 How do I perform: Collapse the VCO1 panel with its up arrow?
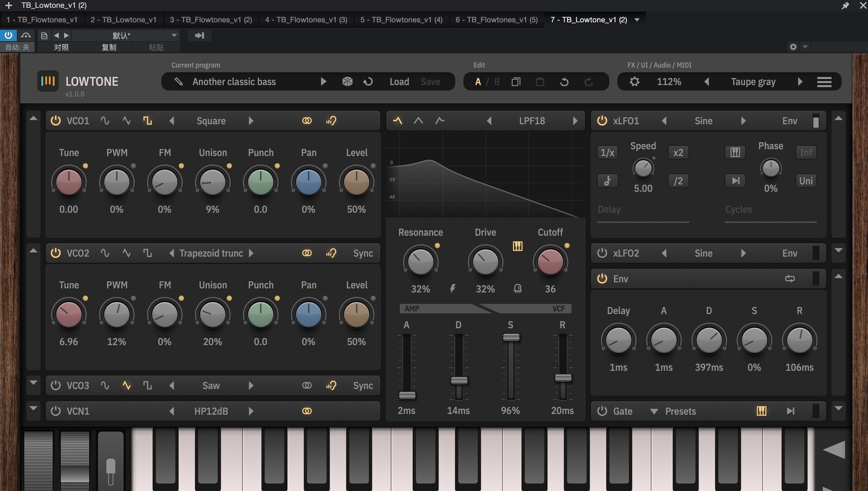[x=33, y=118]
